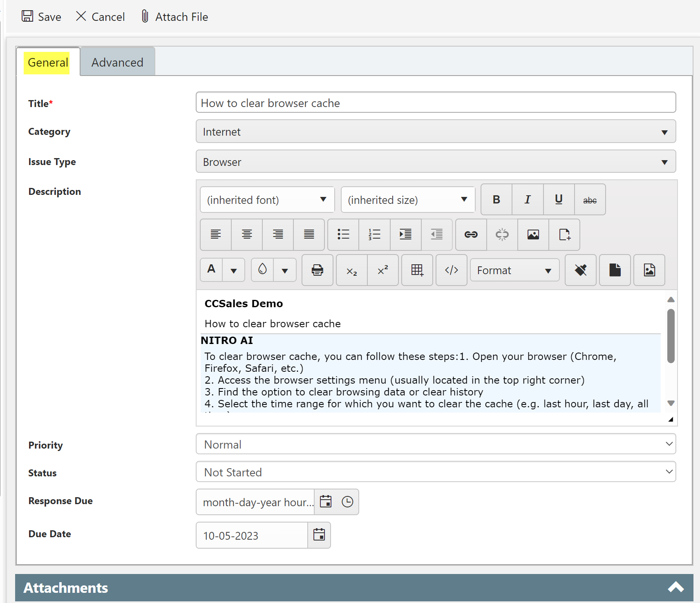Click the Save button
The image size is (700, 603).
(41, 17)
